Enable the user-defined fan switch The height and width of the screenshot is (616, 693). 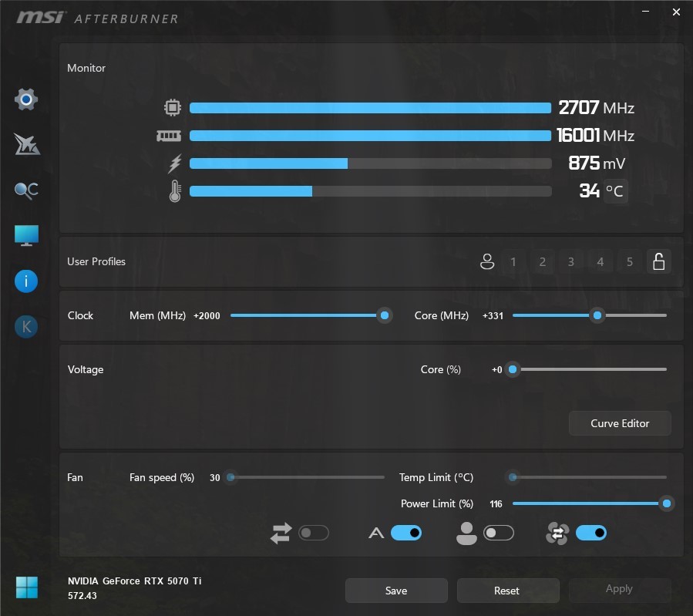[499, 533]
